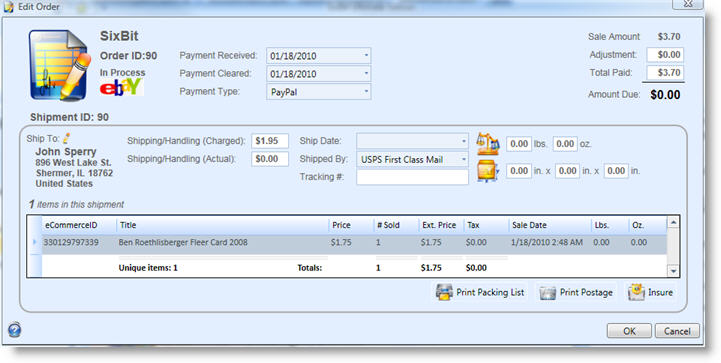721x363 pixels.
Task: Click the pencil icon beside Ship To
Action: (x=67, y=138)
